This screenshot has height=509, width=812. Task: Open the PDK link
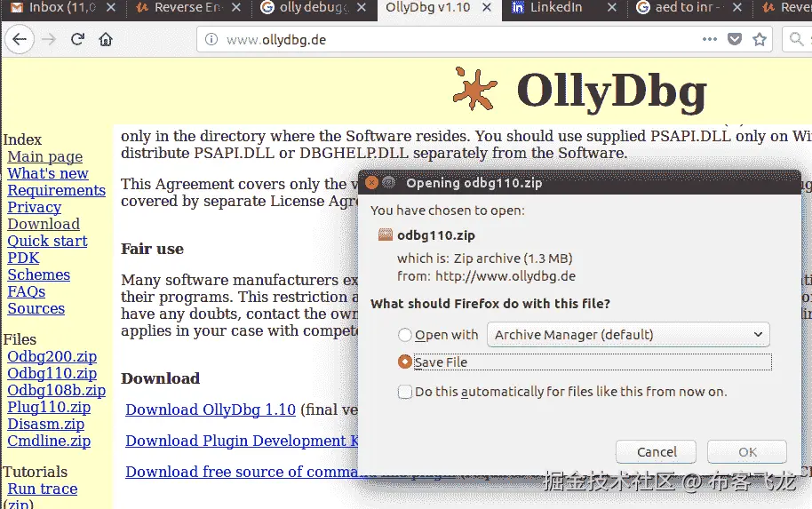(x=23, y=258)
